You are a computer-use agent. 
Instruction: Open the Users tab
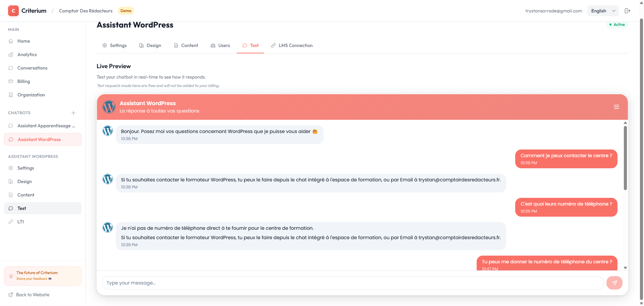220,45
